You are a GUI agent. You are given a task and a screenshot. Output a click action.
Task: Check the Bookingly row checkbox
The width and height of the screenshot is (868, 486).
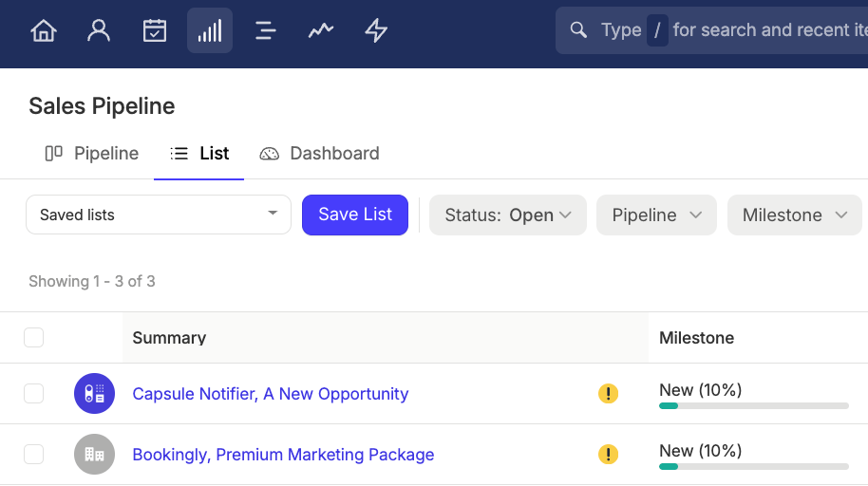pos(34,455)
